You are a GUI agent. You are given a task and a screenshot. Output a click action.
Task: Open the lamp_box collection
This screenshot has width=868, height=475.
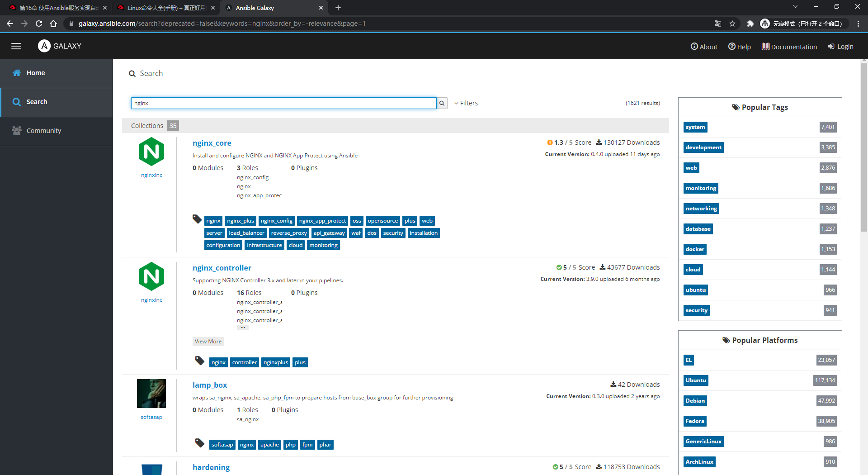210,385
